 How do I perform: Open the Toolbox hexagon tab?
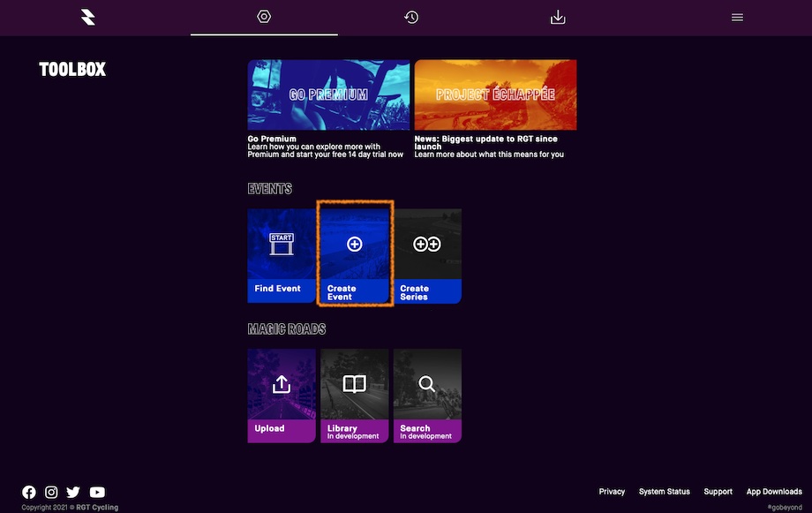(264, 17)
